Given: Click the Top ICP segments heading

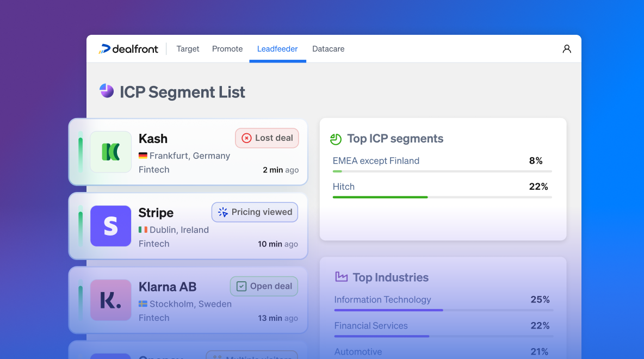Looking at the screenshot, I should 395,139.
